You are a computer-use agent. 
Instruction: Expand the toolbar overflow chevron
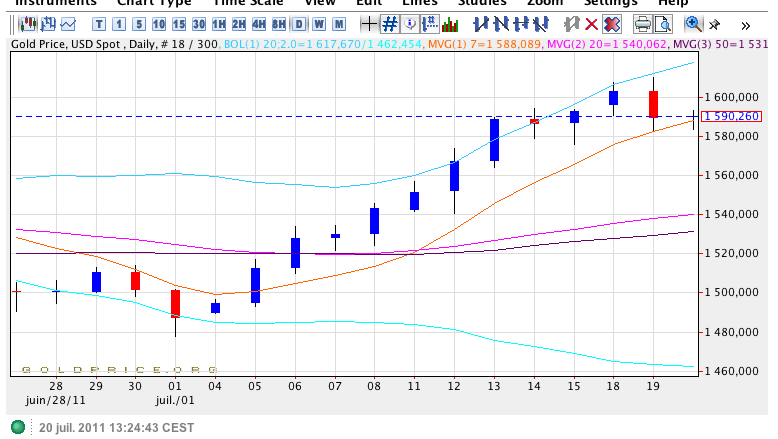point(745,24)
